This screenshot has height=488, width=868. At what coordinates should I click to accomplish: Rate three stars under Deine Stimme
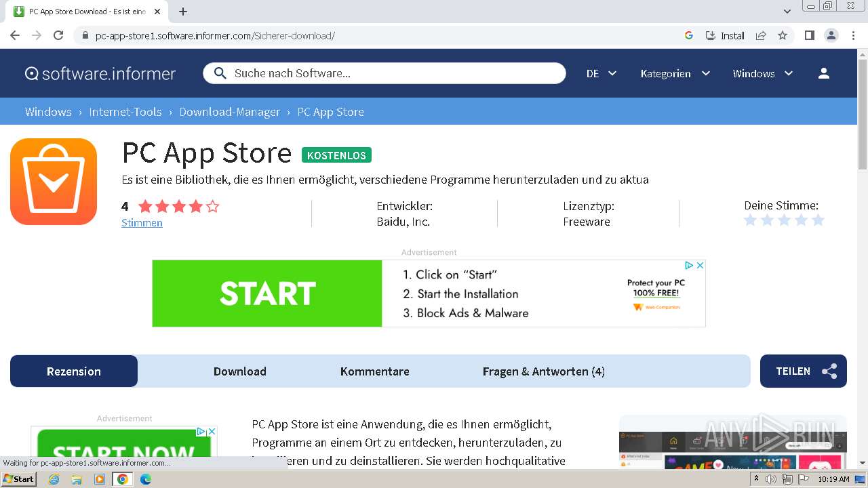click(x=784, y=220)
